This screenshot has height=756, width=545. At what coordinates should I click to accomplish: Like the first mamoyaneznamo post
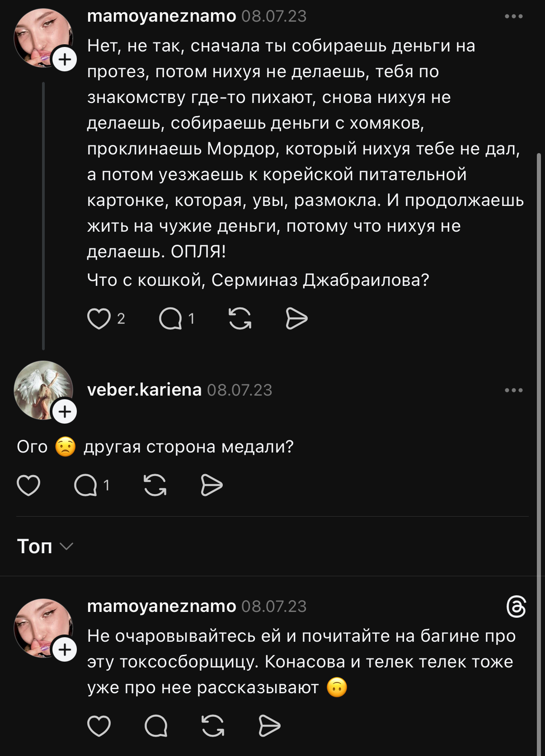[99, 319]
